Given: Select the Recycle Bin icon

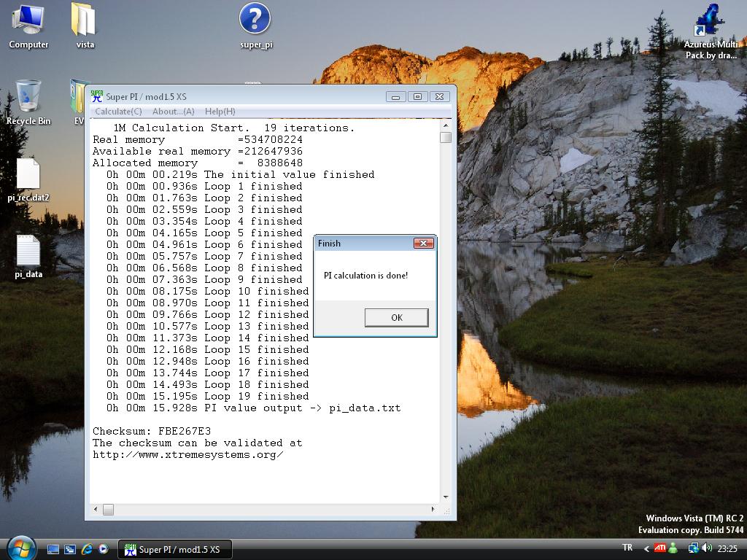Looking at the screenshot, I should coord(28,102).
